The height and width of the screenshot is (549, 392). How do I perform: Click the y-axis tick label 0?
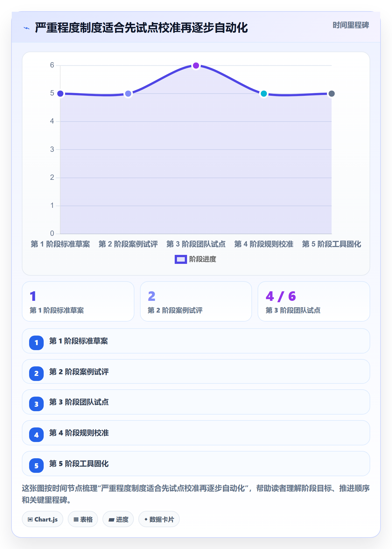point(52,233)
